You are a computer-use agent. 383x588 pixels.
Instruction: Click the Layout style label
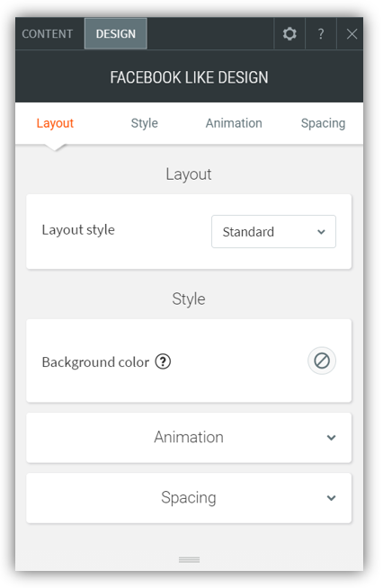78,230
